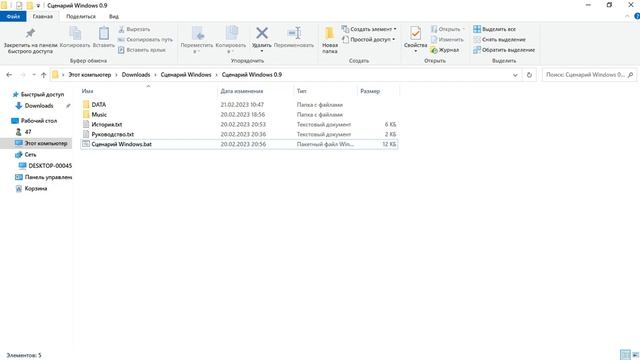
Task: Click Сценарий Windows breadcrumb segment
Action: point(186,75)
